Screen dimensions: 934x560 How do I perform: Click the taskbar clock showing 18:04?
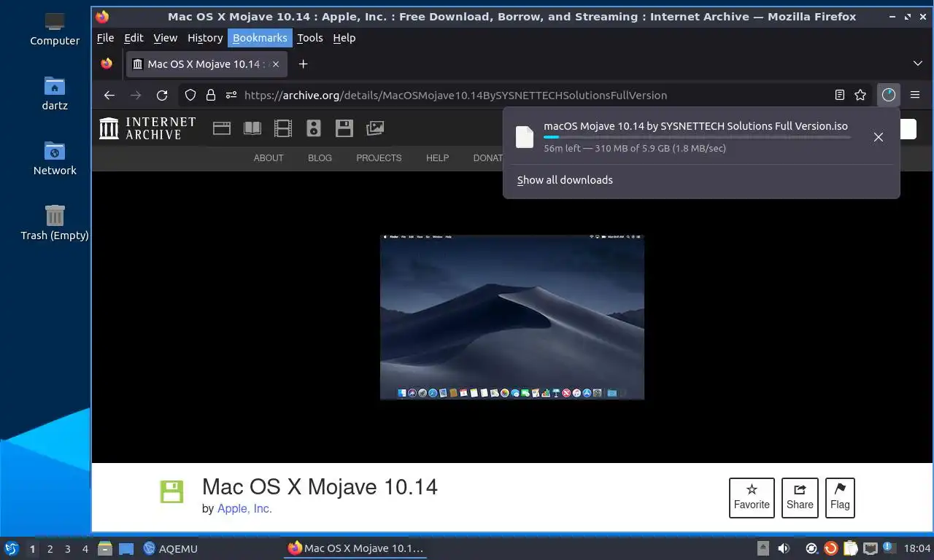(917, 548)
